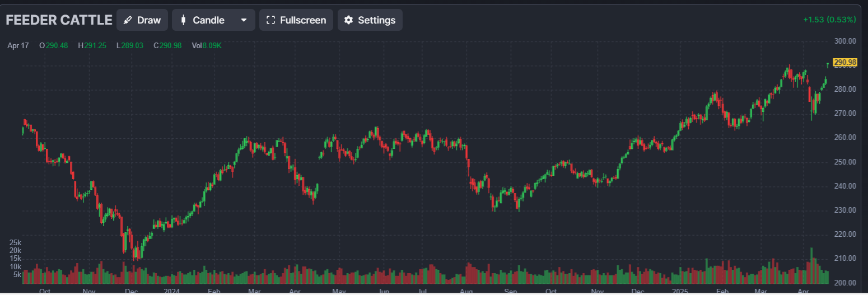This screenshot has height=295, width=868.
Task: Open the Settings menu
Action: (x=370, y=20)
